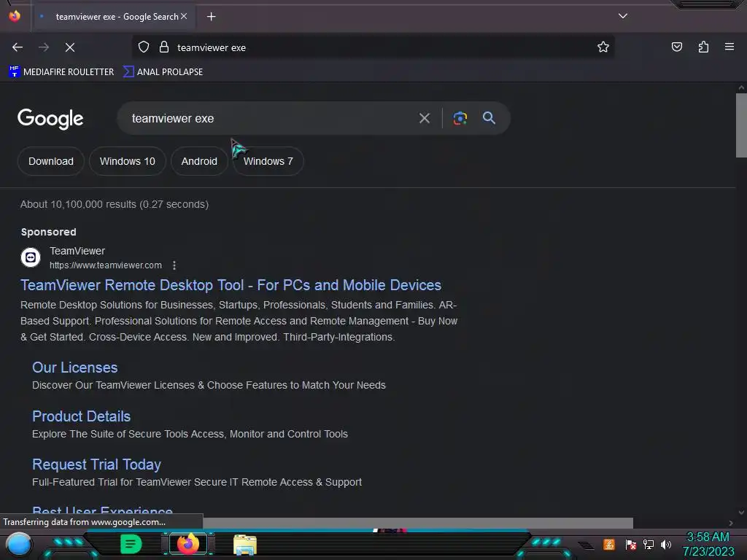This screenshot has height=560, width=747.
Task: Open the Best User Experience sitelink
Action: pos(102,511)
